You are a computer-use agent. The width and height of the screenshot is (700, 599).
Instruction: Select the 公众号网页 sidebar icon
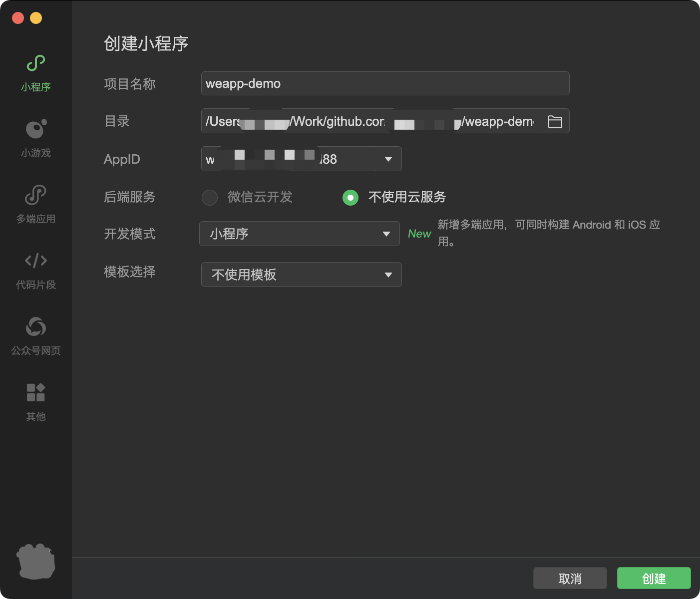click(x=36, y=327)
